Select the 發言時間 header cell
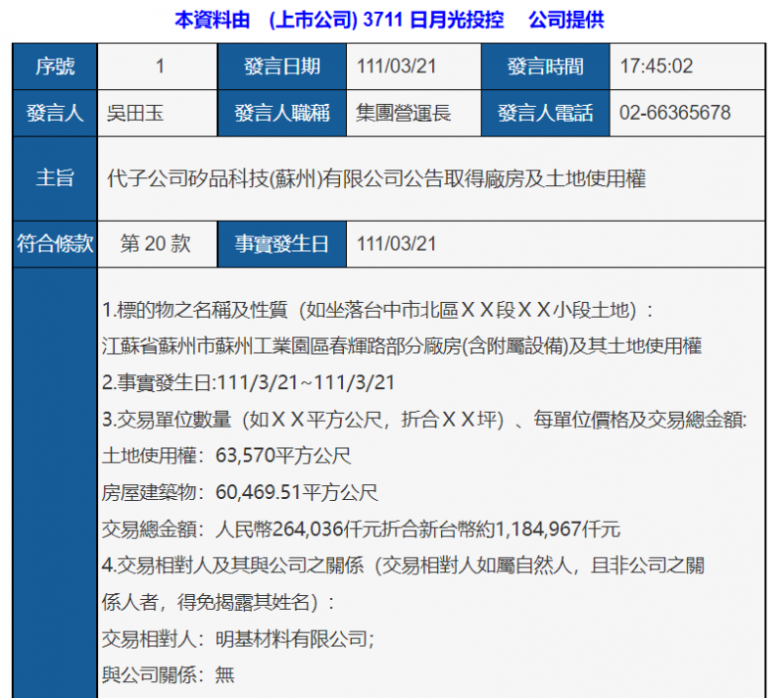This screenshot has width=784, height=698. (x=545, y=66)
